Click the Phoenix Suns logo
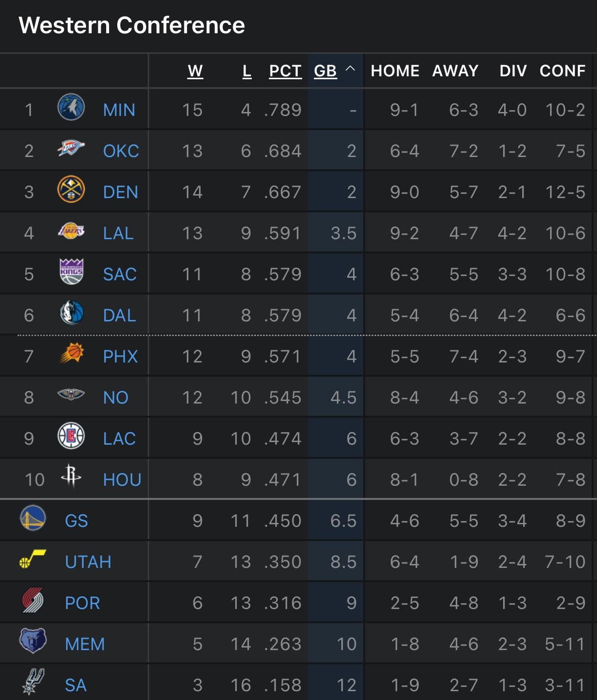This screenshot has height=700, width=597. [71, 354]
